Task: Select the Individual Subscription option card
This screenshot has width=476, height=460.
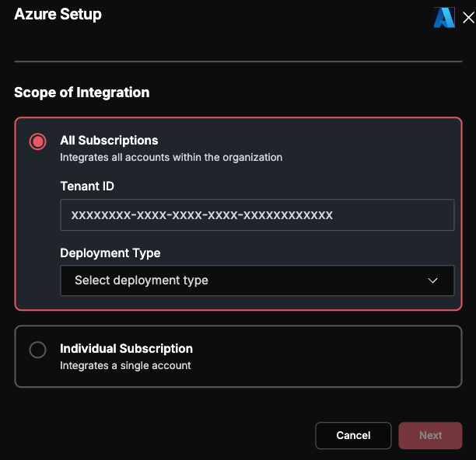Action: [x=238, y=357]
